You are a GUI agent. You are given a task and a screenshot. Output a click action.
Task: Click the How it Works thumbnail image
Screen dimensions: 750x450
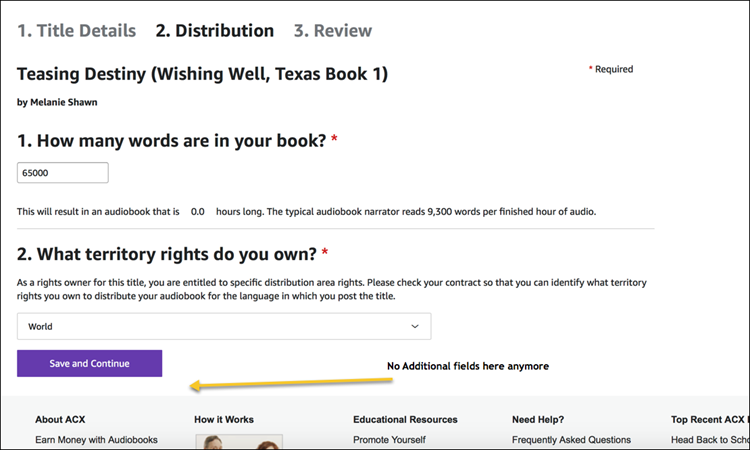click(x=238, y=442)
